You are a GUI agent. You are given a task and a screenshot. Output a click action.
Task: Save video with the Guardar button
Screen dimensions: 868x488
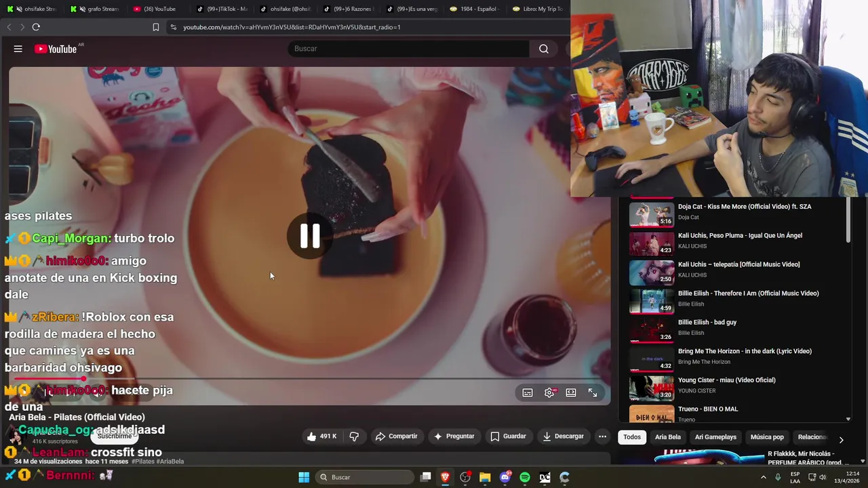click(509, 436)
